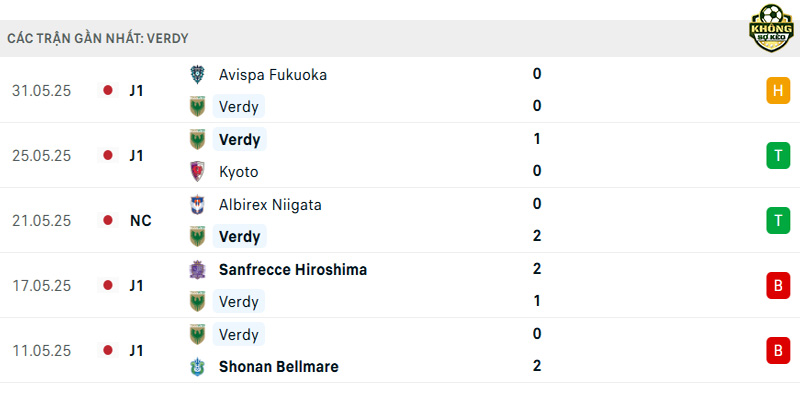Click the red B badge for Shonan match
800x400 pixels.
(x=778, y=351)
